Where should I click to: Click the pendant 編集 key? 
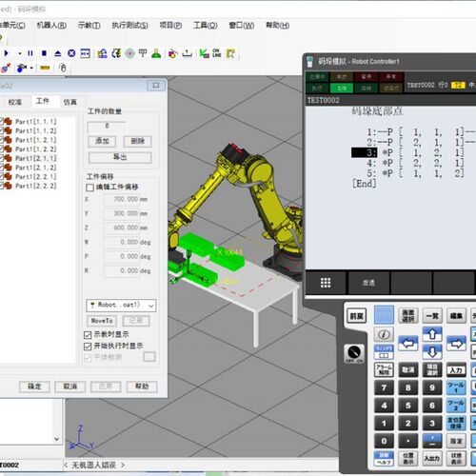point(456,316)
